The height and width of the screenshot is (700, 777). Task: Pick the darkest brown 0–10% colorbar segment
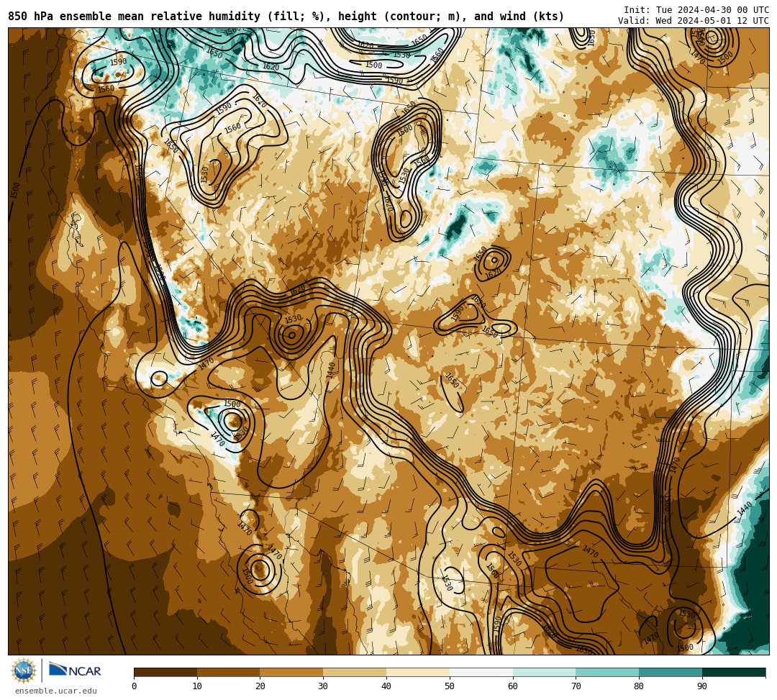[165, 672]
